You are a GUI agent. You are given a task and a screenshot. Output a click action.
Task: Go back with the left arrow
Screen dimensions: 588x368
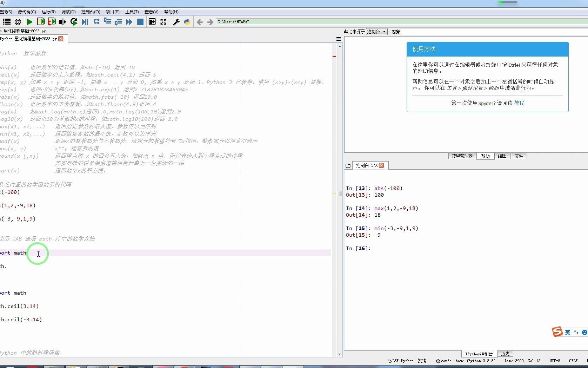200,22
